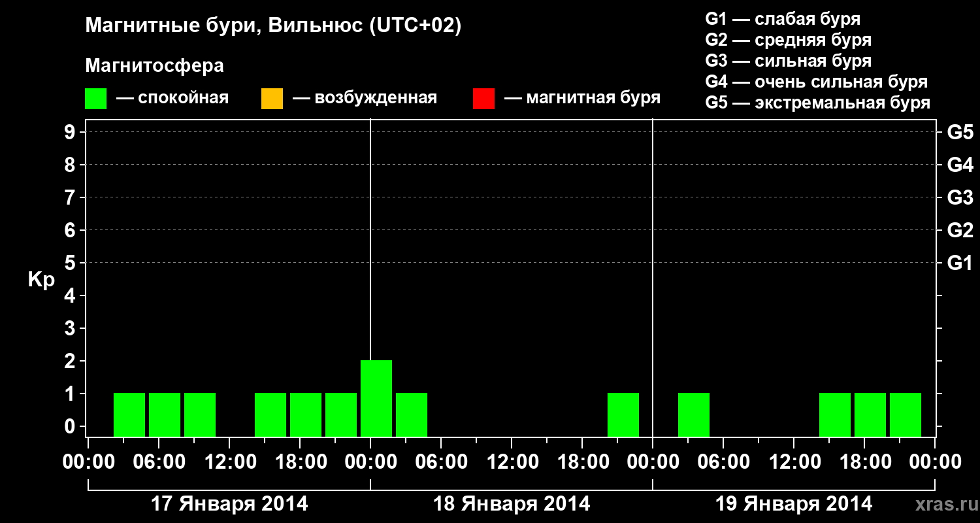Screen dimensions: 980x523
Task: Click 17 January's last Kp 1 bar before midnight
Action: point(341,414)
